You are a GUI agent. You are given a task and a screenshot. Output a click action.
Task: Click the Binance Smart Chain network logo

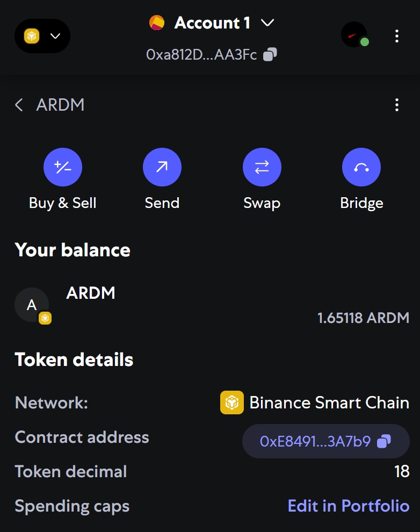pyautogui.click(x=232, y=402)
